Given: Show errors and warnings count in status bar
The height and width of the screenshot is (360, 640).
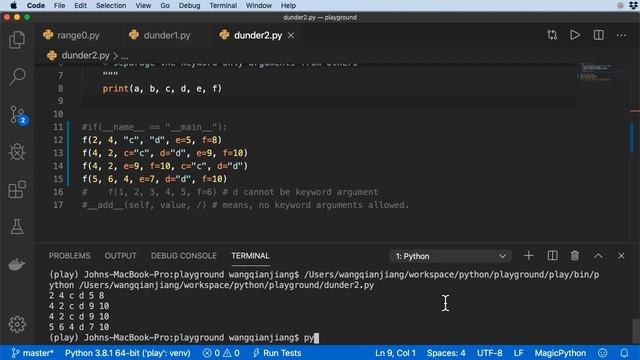Looking at the screenshot, I should tap(221, 353).
